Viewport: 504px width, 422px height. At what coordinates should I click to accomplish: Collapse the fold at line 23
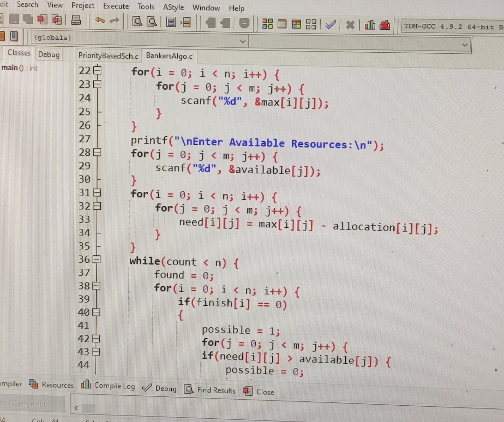point(98,84)
